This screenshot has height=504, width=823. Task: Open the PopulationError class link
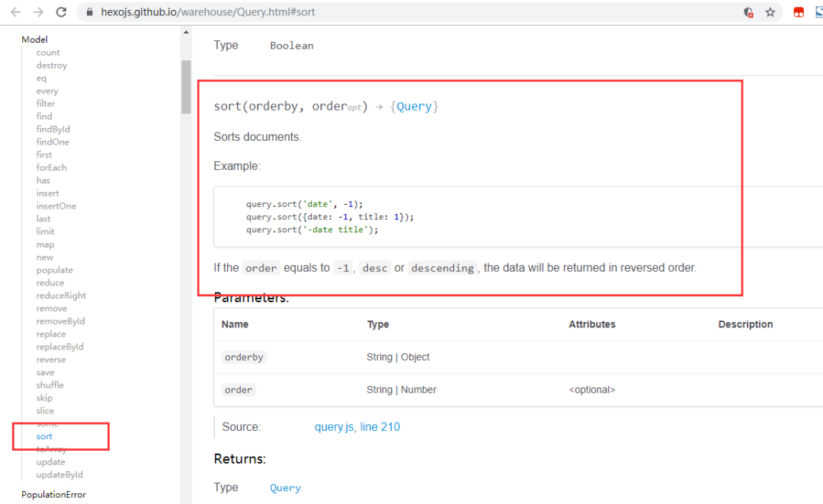click(x=53, y=495)
